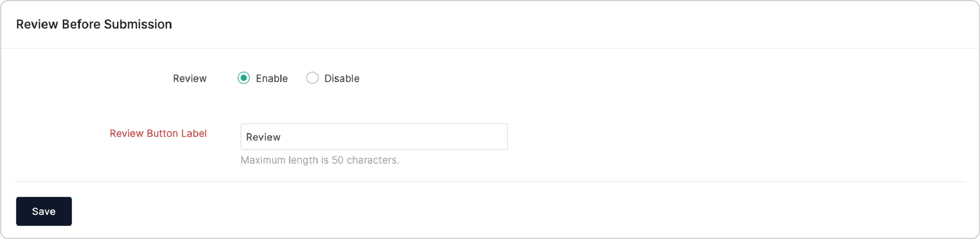Image resolution: width=980 pixels, height=239 pixels.
Task: Focus the Review Button Label text field
Action: (374, 137)
